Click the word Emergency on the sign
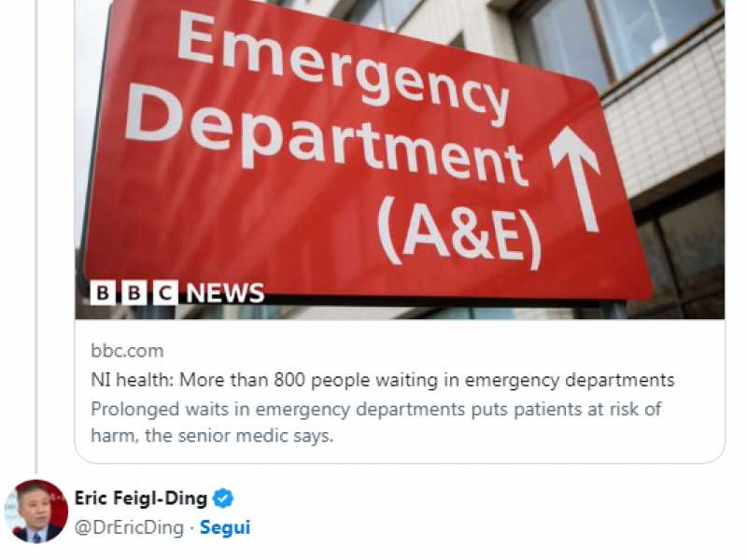Screen dimensions: 747x560 pyautogui.click(x=342, y=65)
